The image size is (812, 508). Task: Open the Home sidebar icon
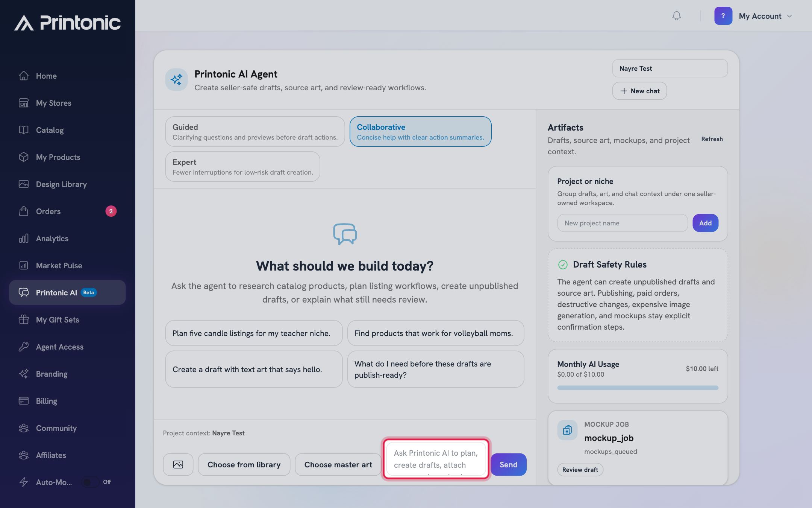point(24,76)
